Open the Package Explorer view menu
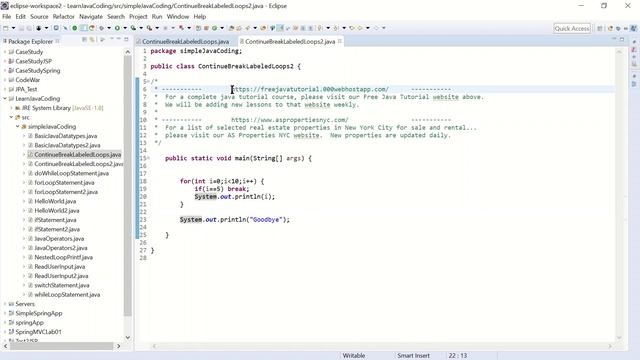Image resolution: width=640 pixels, height=360 pixels. (102, 40)
